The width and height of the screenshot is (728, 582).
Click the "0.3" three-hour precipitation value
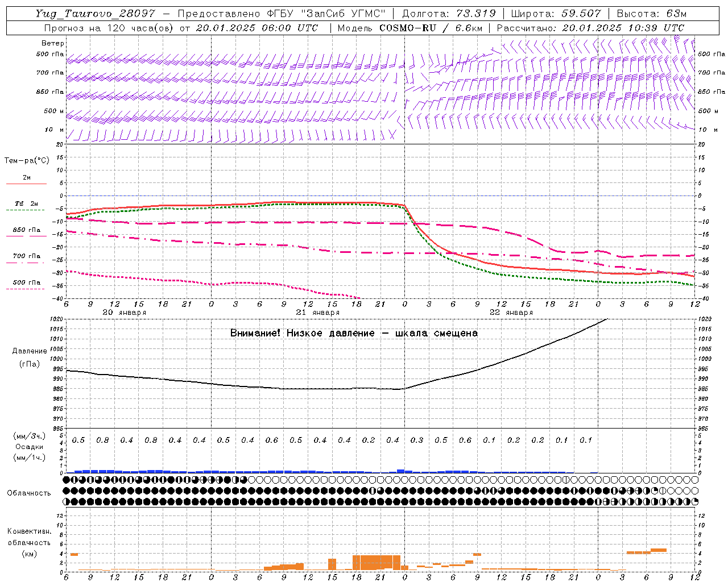click(x=417, y=440)
